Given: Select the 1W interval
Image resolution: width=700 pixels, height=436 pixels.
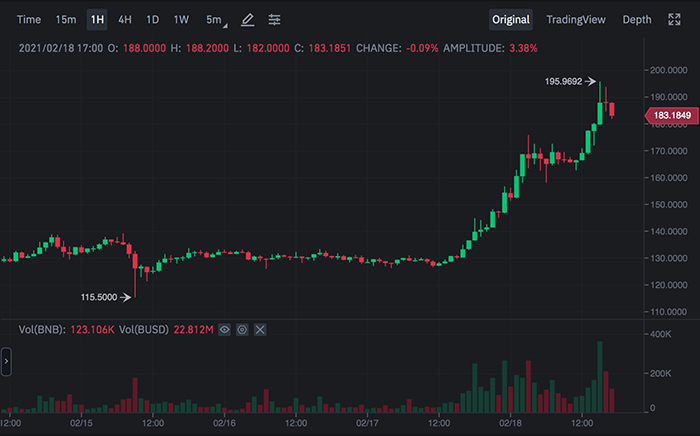Looking at the screenshot, I should click(x=181, y=20).
